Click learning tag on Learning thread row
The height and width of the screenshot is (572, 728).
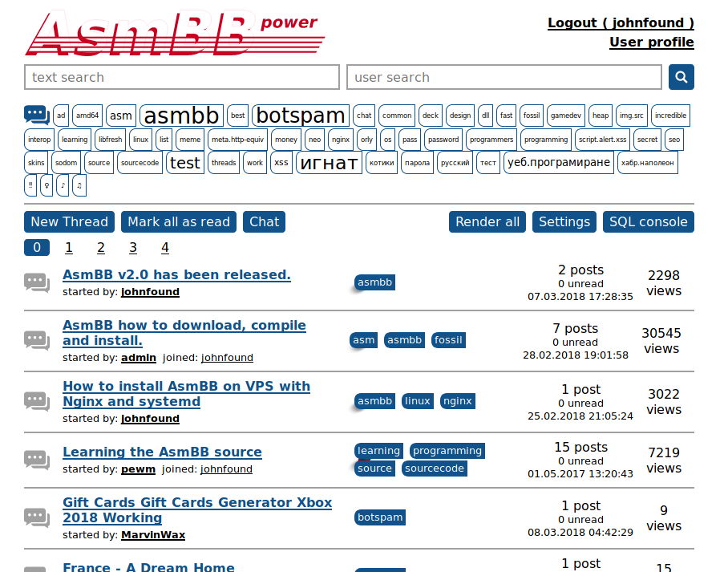pos(379,451)
